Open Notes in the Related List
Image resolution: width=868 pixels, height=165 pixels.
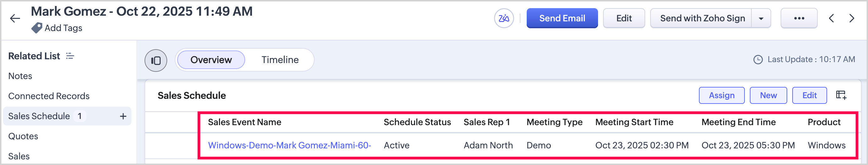pyautogui.click(x=20, y=76)
